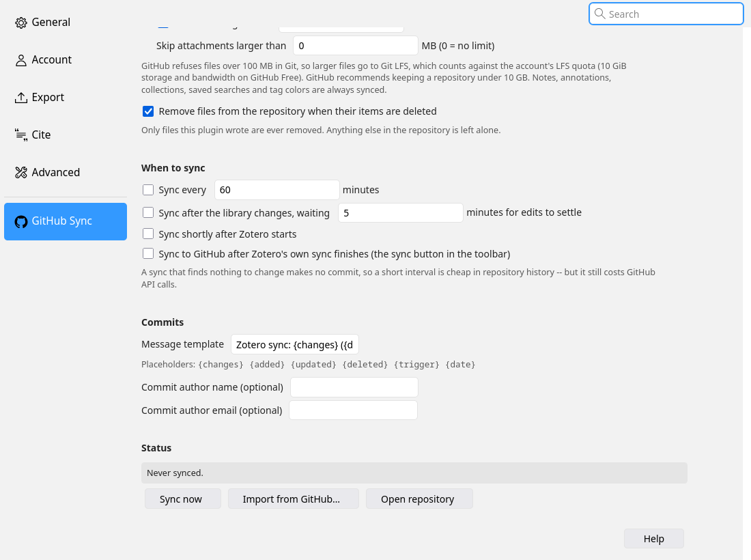Click the {changes} placeholder text
Viewport: 751px width, 560px height.
pos(221,365)
